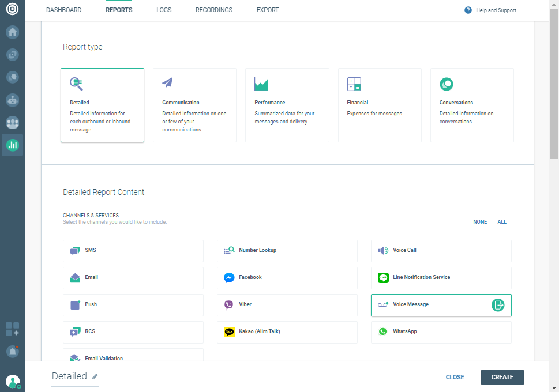Switch to the LOGS tab
This screenshot has width=559, height=392.
click(164, 10)
